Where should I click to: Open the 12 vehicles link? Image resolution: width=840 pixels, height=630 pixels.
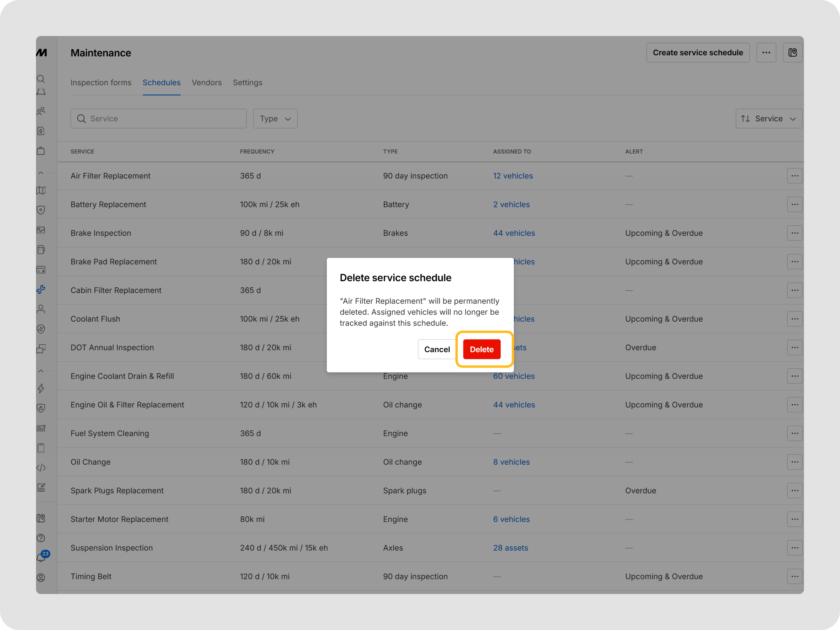(x=513, y=176)
